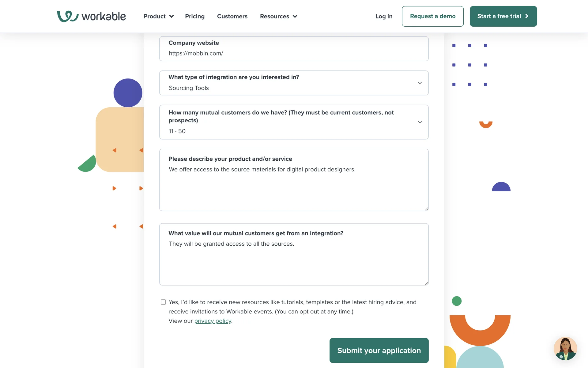Viewport: 588px width, 368px height.
Task: Click the Log in link
Action: (x=384, y=17)
